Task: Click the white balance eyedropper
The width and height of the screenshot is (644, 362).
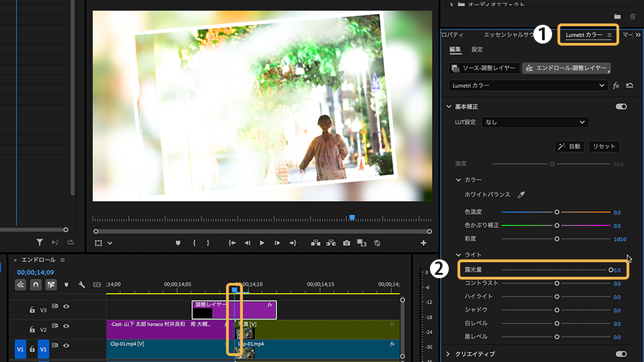Action: click(x=521, y=194)
